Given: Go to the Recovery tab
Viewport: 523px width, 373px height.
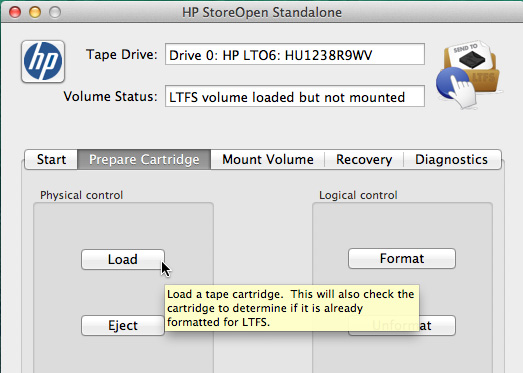Looking at the screenshot, I should [x=364, y=159].
